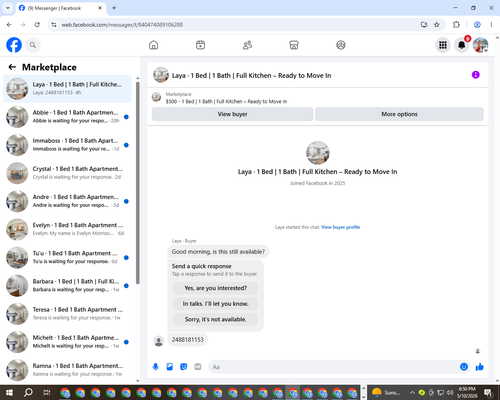The width and height of the screenshot is (500, 400).
Task: Send a thumbs up like
Action: (480, 367)
